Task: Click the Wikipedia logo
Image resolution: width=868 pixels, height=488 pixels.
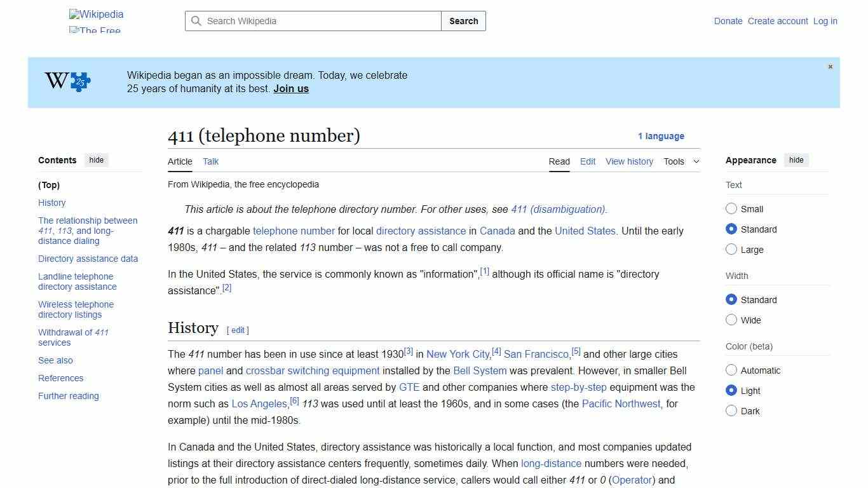Action: pyautogui.click(x=96, y=14)
